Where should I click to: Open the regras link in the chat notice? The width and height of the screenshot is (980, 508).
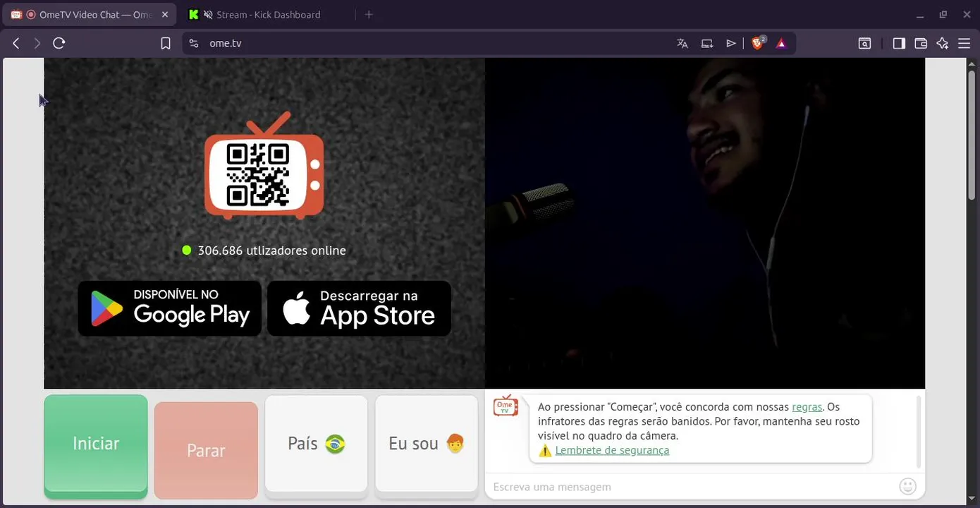(x=807, y=406)
